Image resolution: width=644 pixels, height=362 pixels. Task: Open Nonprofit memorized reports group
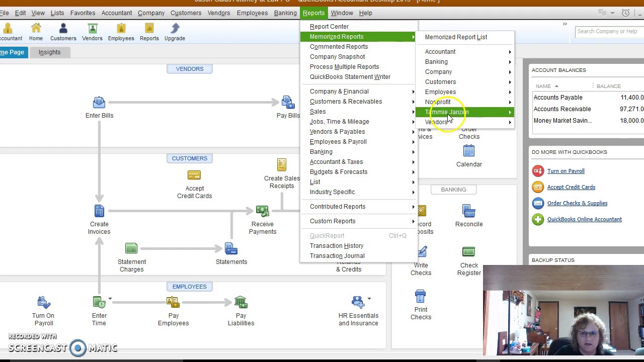tap(465, 102)
